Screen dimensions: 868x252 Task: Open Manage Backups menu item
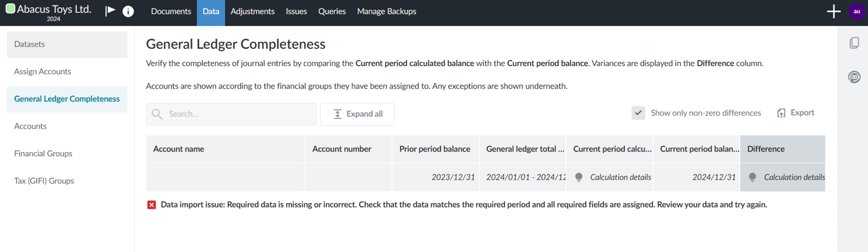386,11
